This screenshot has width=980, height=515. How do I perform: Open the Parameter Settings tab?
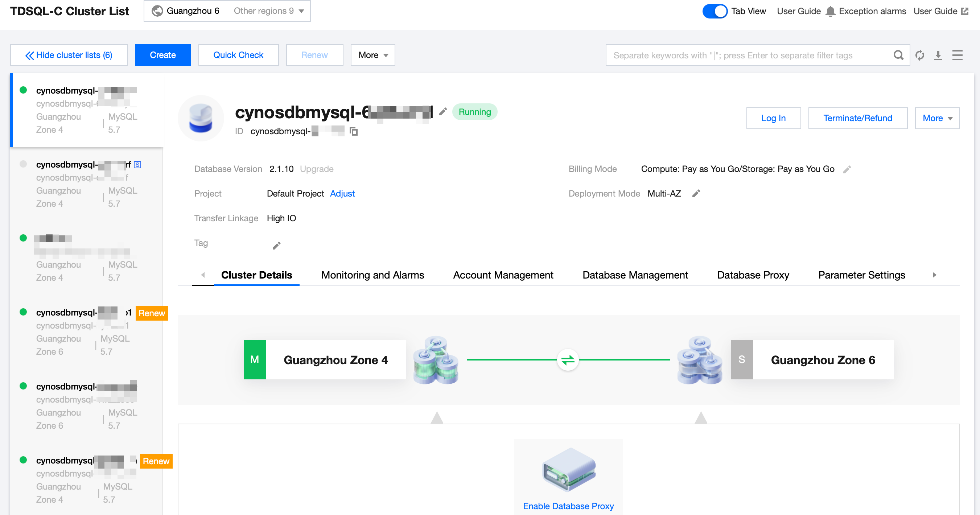(861, 275)
